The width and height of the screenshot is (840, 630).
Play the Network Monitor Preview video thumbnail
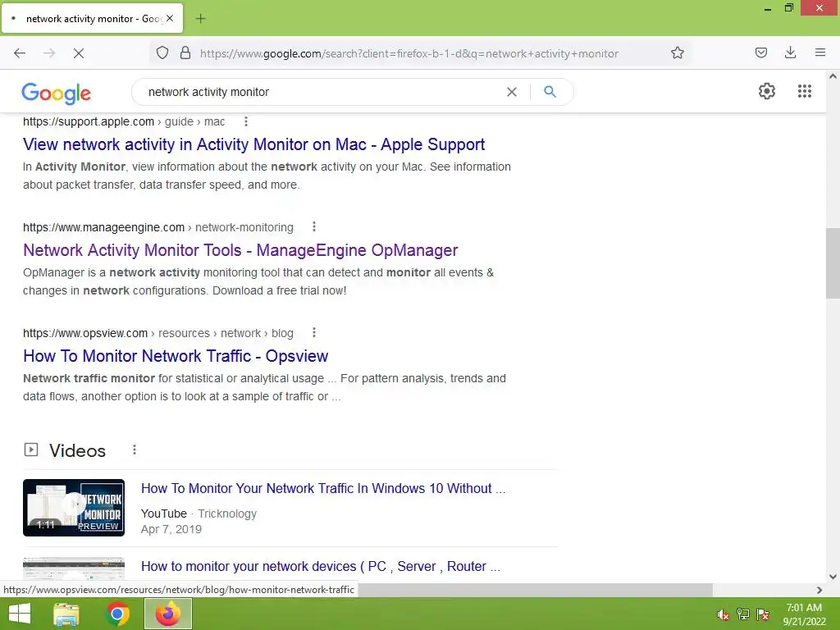(x=74, y=508)
